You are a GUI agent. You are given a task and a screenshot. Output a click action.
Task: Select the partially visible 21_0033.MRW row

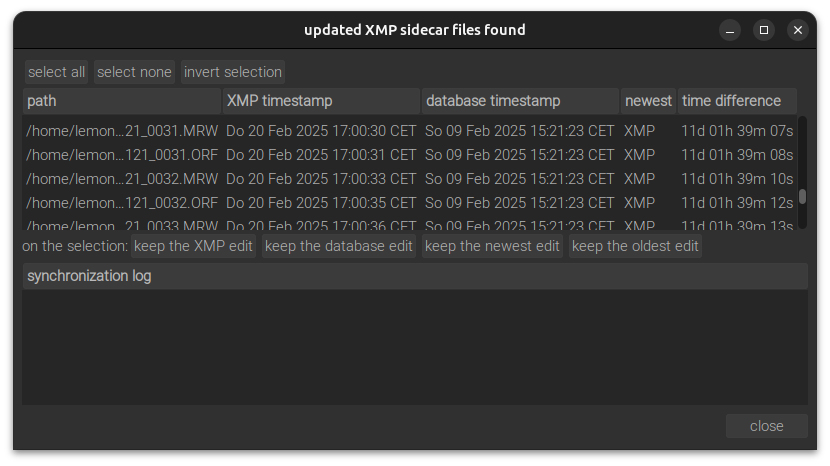(410, 225)
